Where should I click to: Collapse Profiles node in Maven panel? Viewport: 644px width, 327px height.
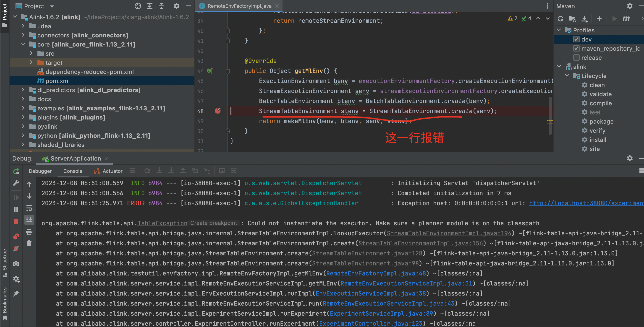tap(559, 30)
